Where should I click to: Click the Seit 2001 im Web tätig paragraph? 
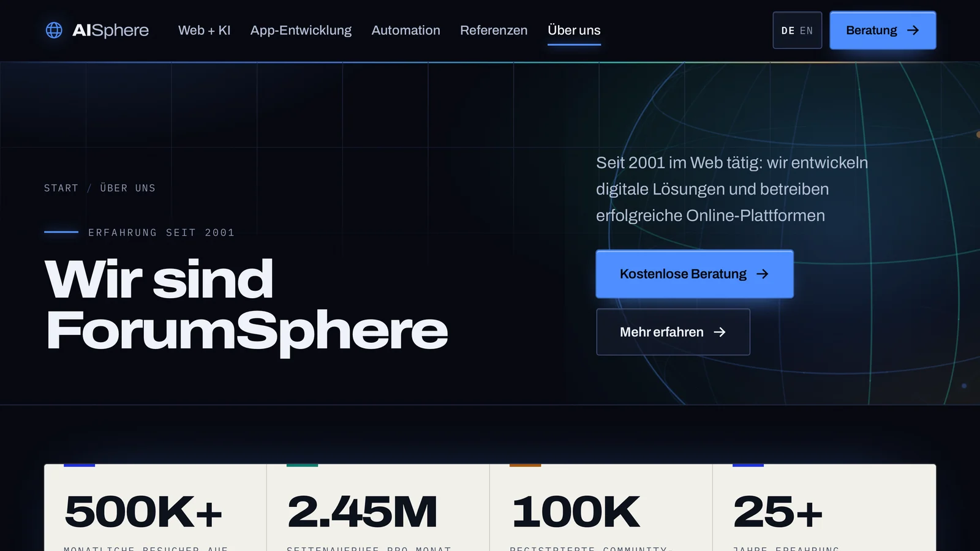[732, 189]
